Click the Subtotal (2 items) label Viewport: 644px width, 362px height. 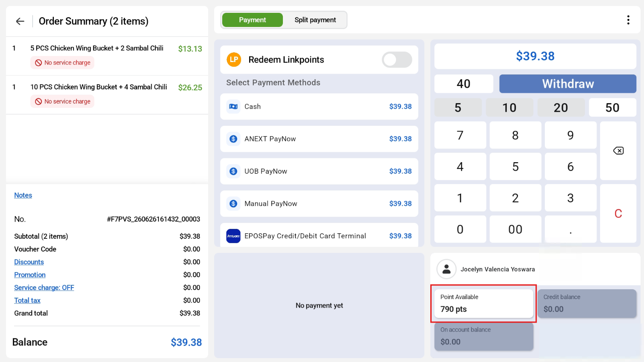coord(41,236)
